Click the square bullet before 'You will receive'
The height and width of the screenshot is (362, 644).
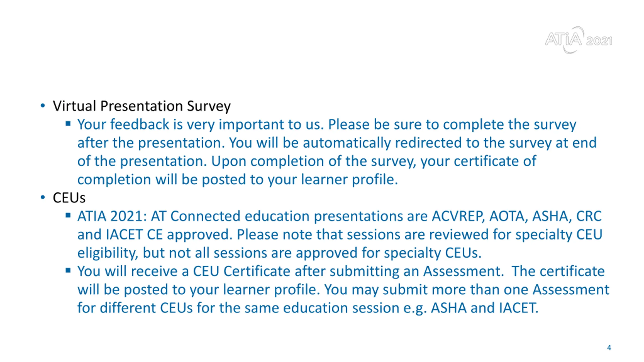click(x=68, y=270)
